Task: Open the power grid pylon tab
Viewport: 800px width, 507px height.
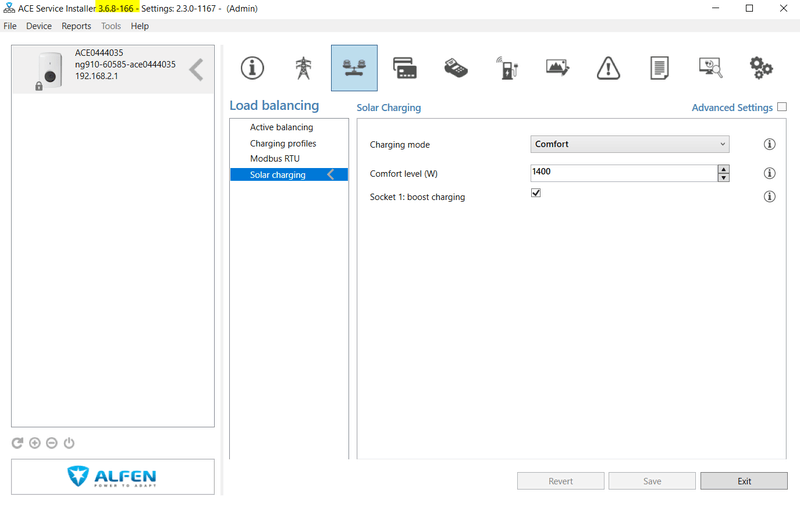Action: click(x=304, y=68)
